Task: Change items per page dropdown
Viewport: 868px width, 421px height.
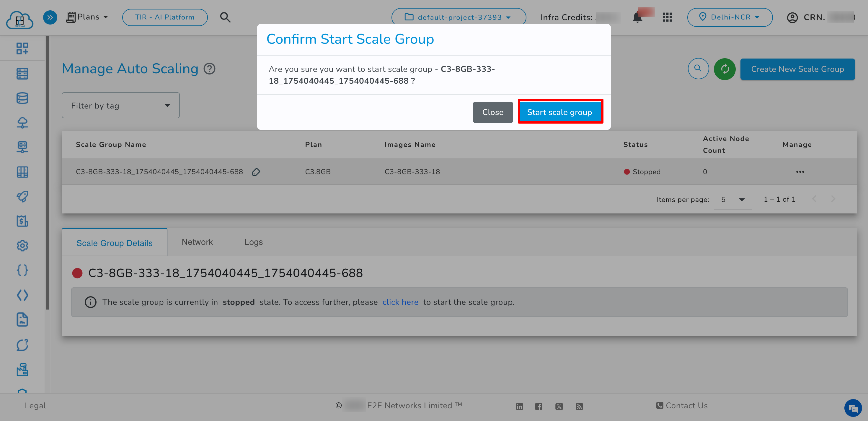Action: point(732,199)
